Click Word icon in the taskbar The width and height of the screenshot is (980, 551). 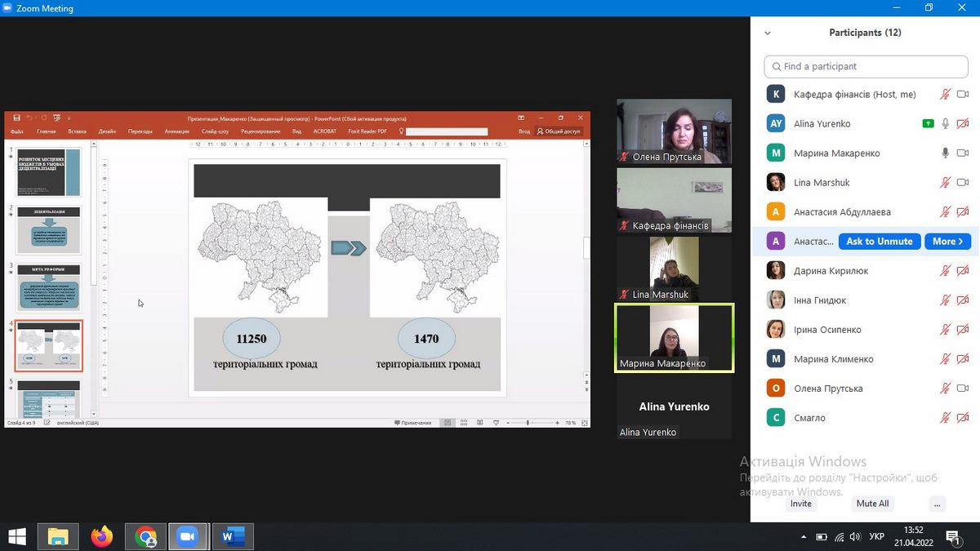point(232,536)
